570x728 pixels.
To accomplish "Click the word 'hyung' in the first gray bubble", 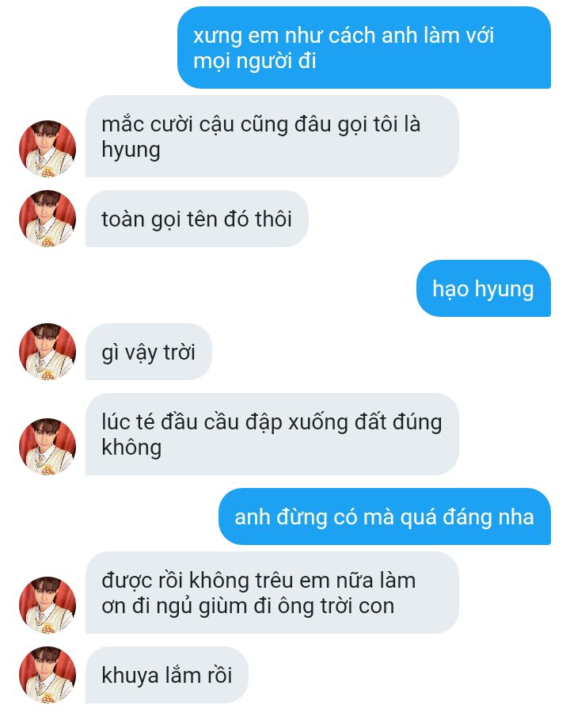I will (131, 151).
